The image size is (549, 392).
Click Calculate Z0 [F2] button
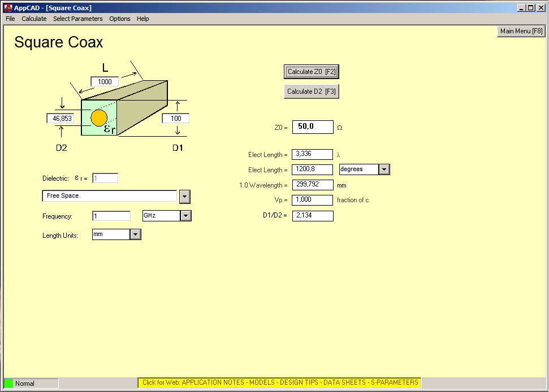[x=312, y=72]
